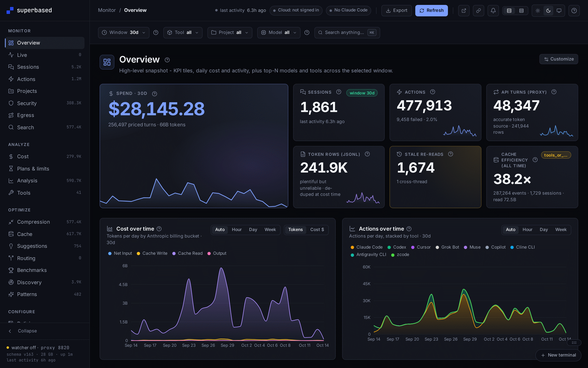588x368 pixels.
Task: Open the Window 30d dropdown
Action: [x=123, y=32]
